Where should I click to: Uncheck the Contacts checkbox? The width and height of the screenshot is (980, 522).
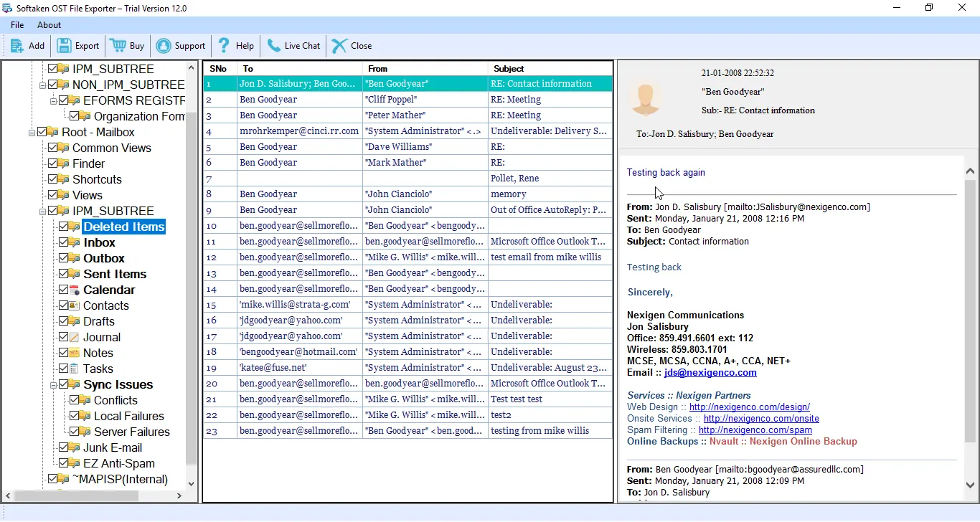point(64,305)
